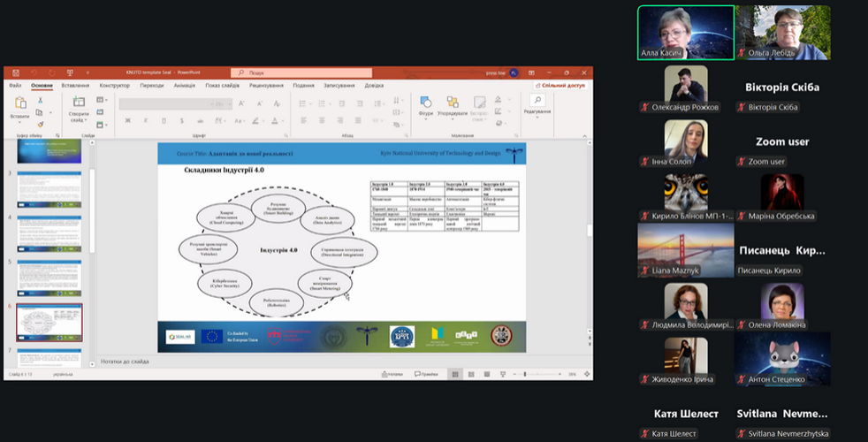868x442 pixels.
Task: Open the Shapes (Фігури) gallery
Action: pos(426,103)
